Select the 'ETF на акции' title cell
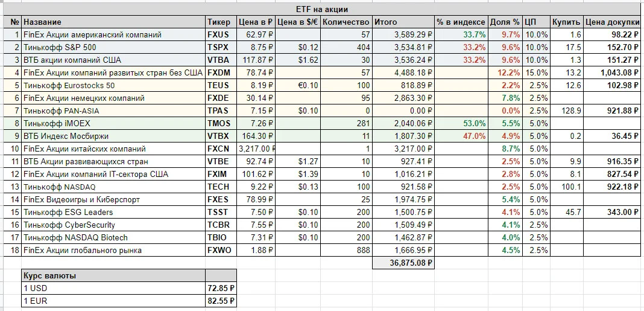Screen dimensions: 644x311 [322, 10]
